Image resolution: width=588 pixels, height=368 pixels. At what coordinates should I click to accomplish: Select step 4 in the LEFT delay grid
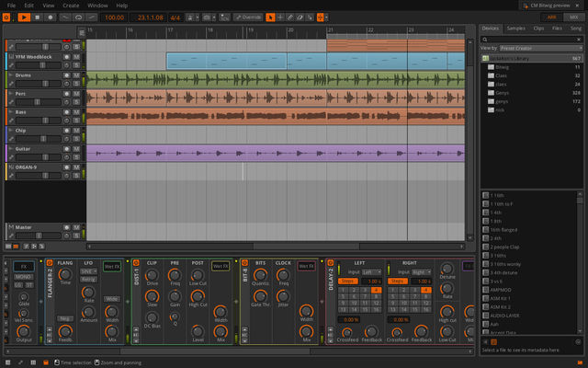pos(376,290)
